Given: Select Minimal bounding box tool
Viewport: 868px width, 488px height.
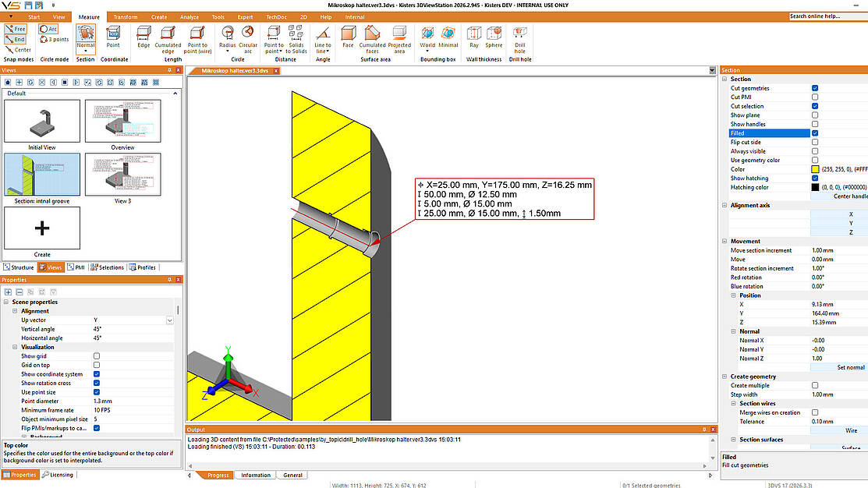Looking at the screenshot, I should click(448, 37).
